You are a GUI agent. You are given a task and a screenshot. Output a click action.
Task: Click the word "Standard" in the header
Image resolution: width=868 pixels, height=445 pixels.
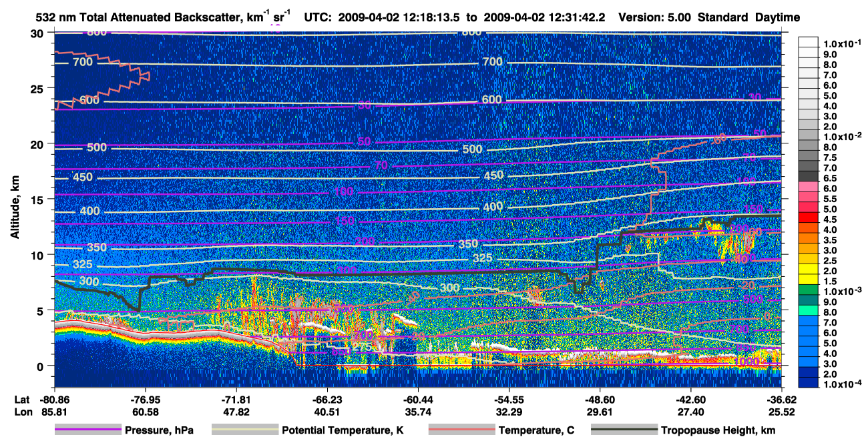coord(722,18)
